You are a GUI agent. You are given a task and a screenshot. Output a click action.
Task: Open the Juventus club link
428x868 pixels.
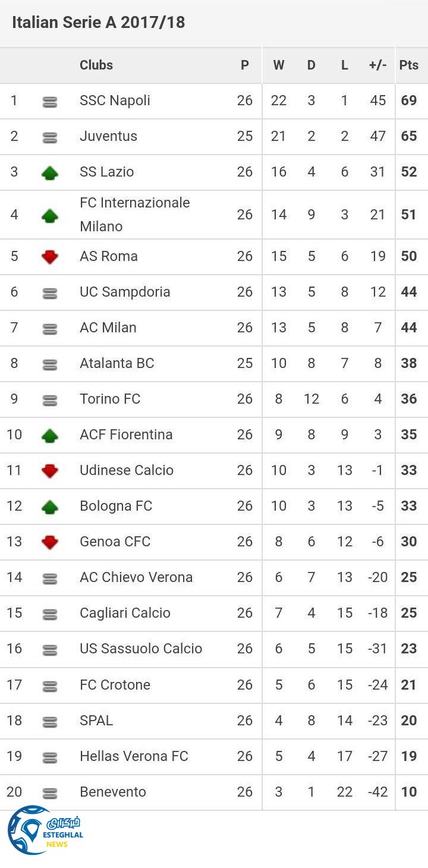(108, 136)
